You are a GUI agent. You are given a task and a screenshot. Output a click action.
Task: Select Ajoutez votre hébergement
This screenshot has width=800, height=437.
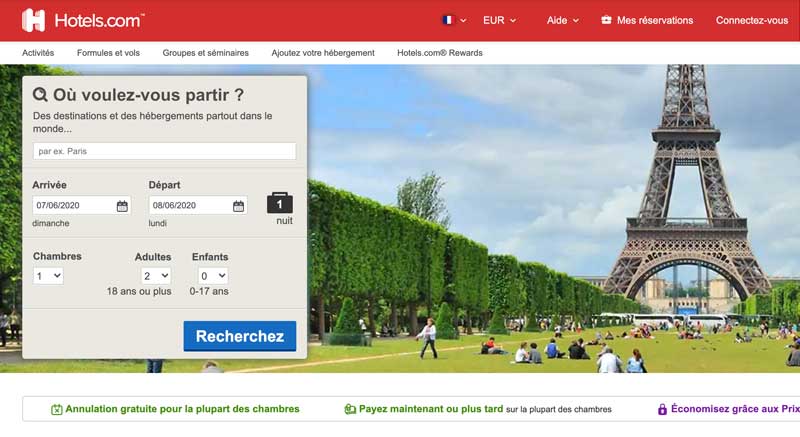[x=323, y=53]
